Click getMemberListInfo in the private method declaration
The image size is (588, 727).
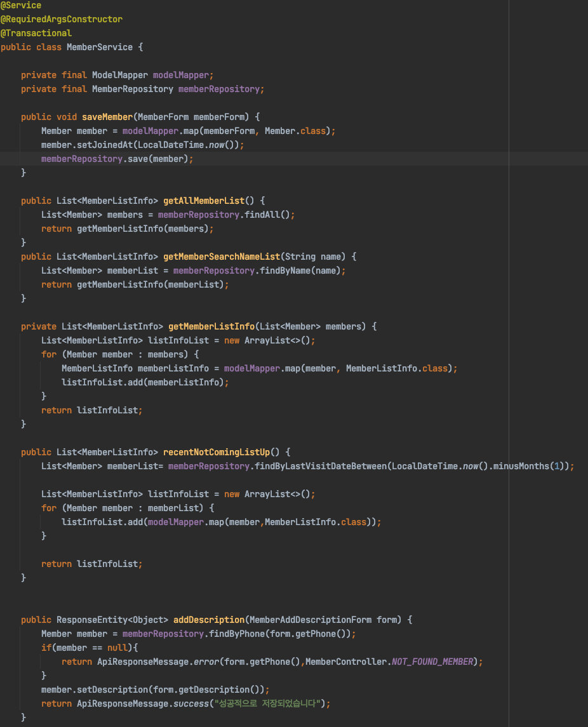211,326
